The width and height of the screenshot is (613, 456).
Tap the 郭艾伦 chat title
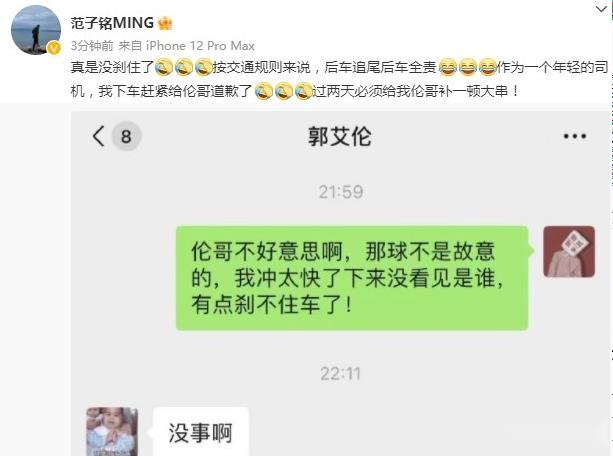(x=339, y=136)
